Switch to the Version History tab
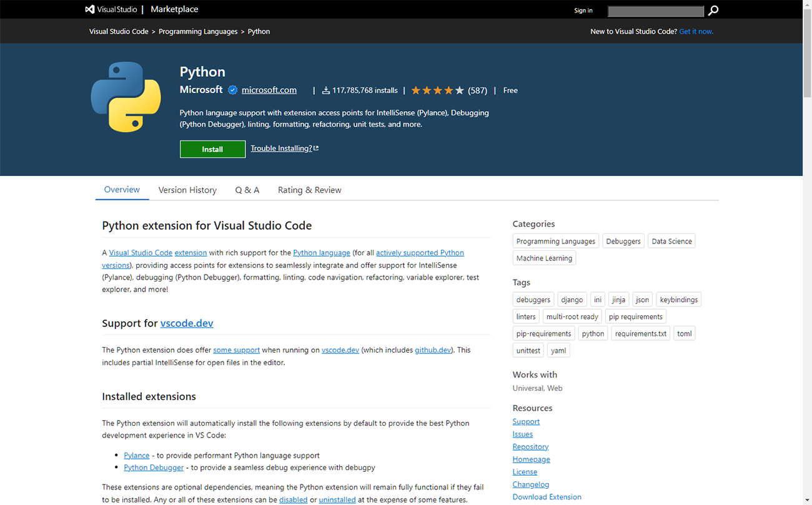This screenshot has height=505, width=812. (x=187, y=190)
